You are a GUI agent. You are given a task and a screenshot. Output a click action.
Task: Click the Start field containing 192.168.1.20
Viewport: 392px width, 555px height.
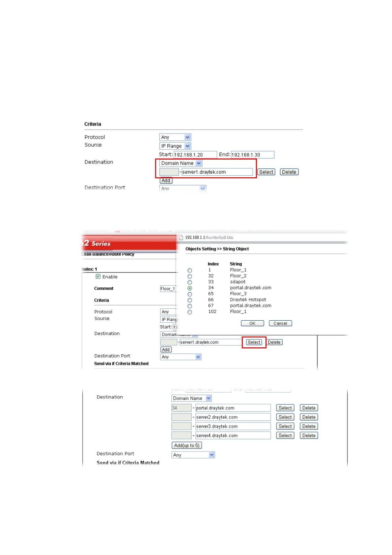195,155
